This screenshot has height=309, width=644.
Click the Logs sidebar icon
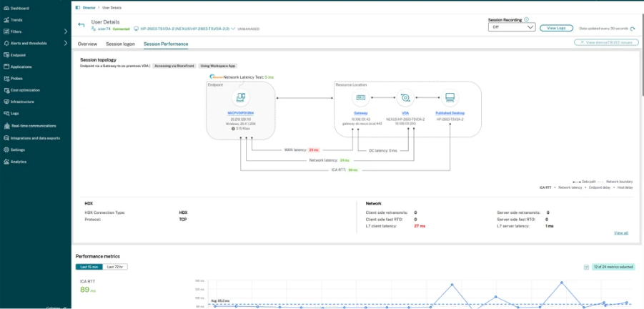(6, 114)
